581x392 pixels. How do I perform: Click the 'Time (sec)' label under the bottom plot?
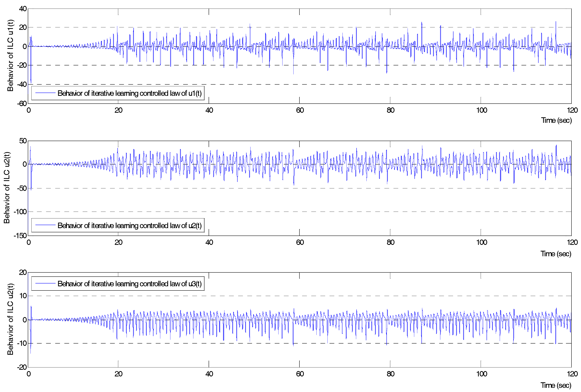(x=556, y=385)
